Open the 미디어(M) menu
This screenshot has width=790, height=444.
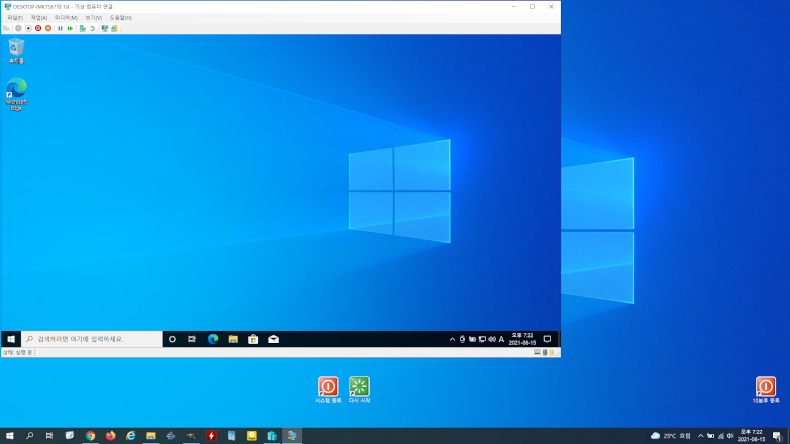[66, 18]
